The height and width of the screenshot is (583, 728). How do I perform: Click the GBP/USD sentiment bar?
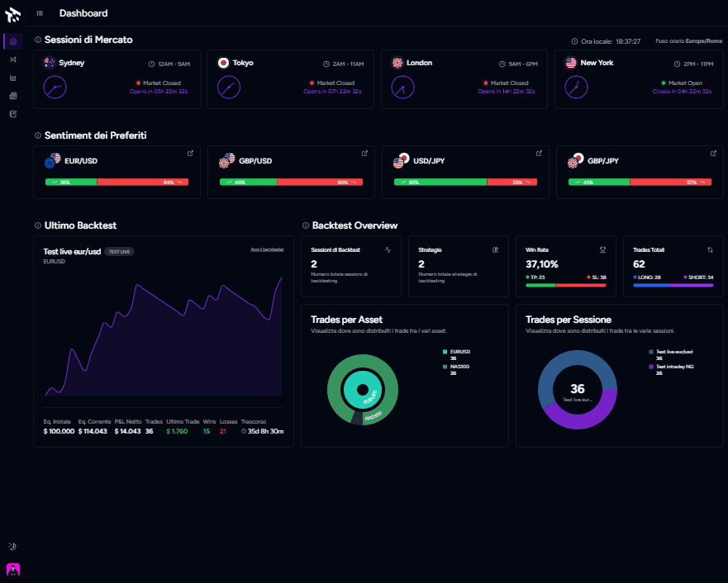click(291, 182)
